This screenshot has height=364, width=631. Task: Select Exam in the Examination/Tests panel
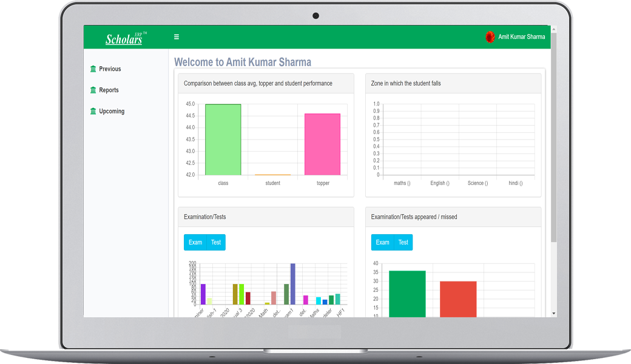pyautogui.click(x=195, y=242)
